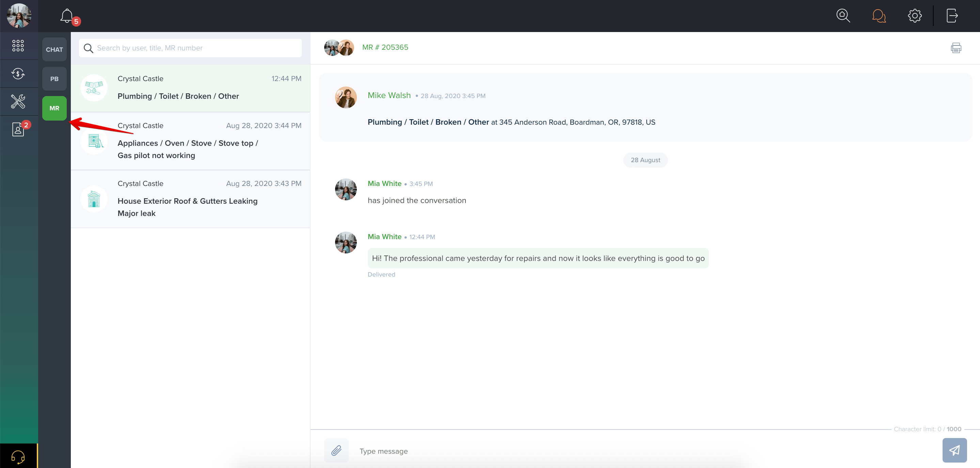Open the MR # 205365 link

[x=385, y=47]
